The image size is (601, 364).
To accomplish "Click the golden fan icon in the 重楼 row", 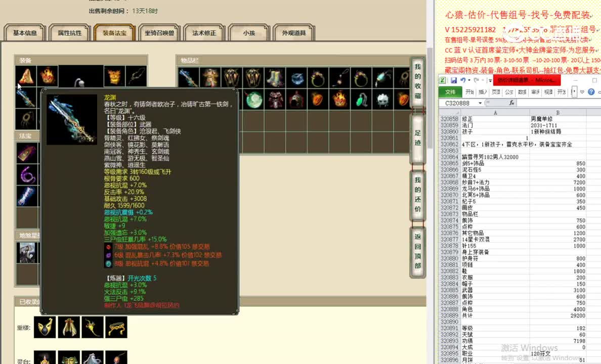I will click(x=68, y=327).
